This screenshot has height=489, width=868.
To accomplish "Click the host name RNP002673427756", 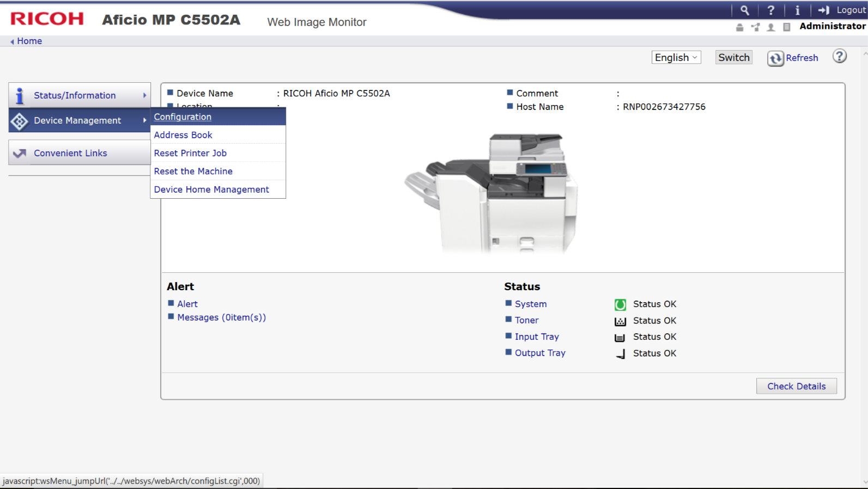I will [x=664, y=107].
